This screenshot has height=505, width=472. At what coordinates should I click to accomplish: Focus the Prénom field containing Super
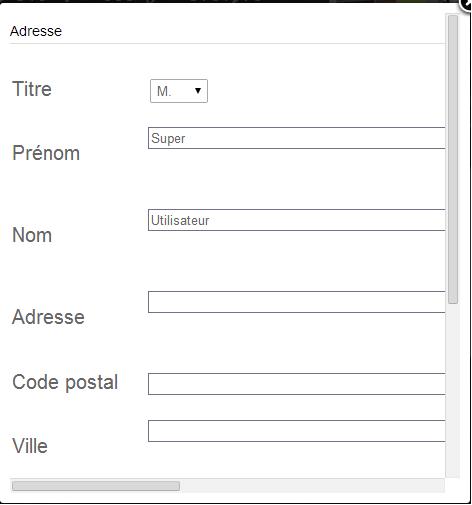(x=297, y=138)
